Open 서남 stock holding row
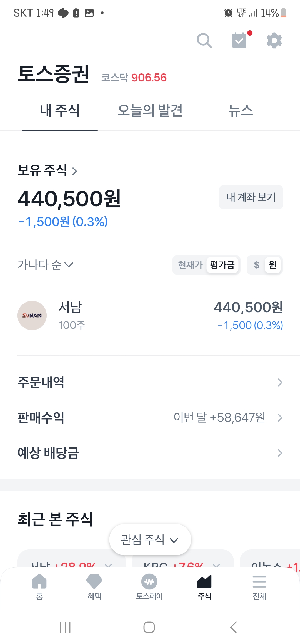300x644 pixels. pos(150,316)
